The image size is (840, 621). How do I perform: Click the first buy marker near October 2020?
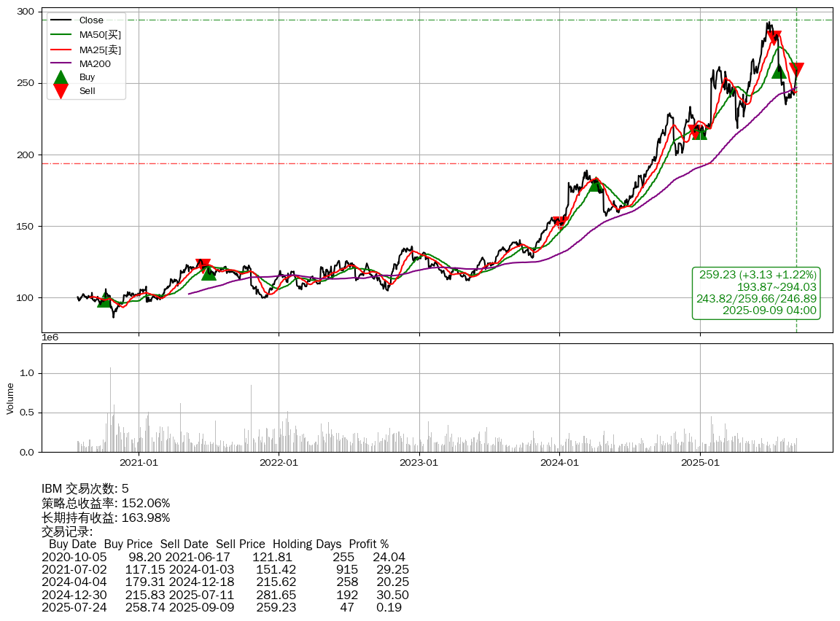(104, 300)
